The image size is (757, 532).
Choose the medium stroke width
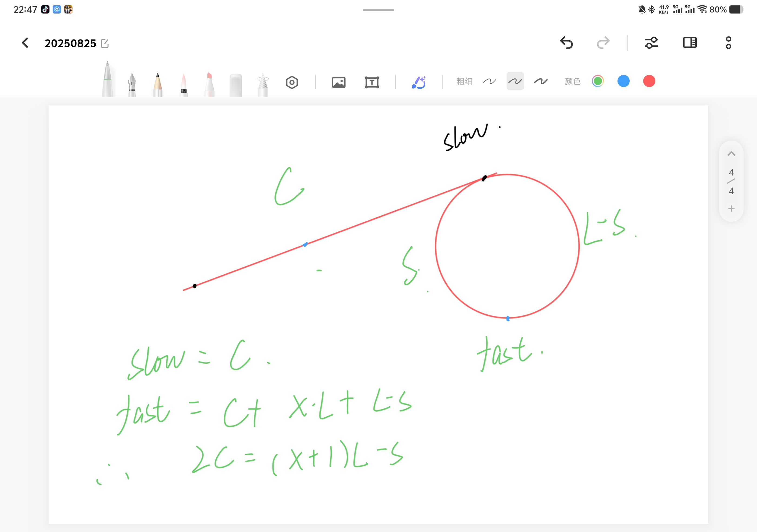515,81
